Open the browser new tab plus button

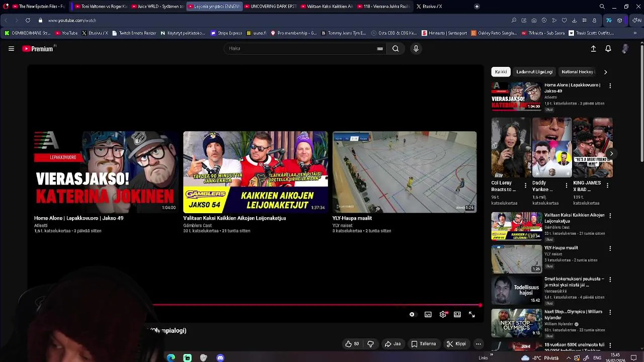tap(476, 7)
